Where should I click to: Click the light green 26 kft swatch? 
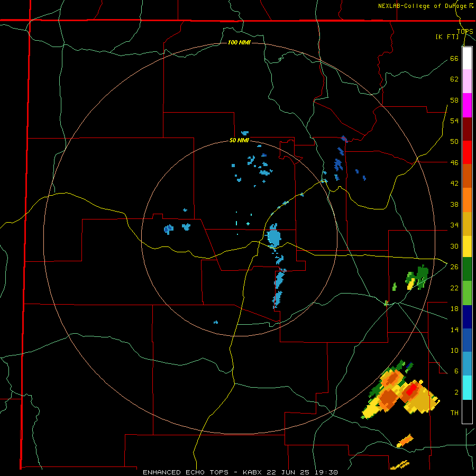467,293
